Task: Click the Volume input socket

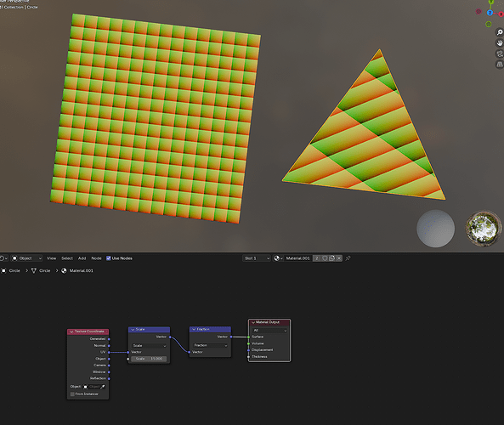Action: (x=249, y=343)
